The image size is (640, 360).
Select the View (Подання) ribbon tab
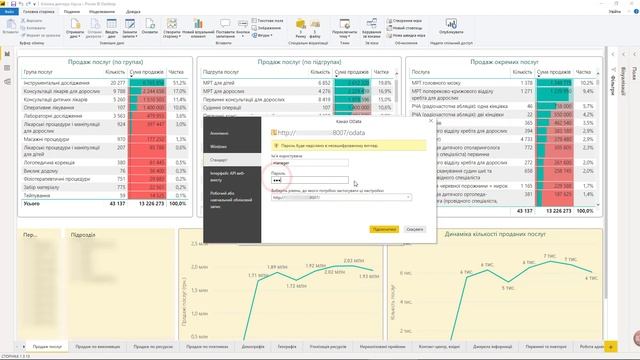coord(72,12)
